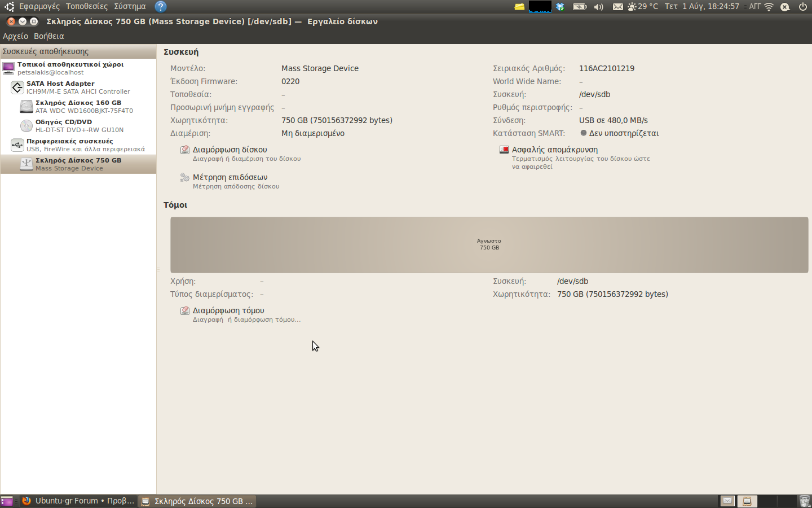Image resolution: width=812 pixels, height=508 pixels.
Task: Click the battery indicator in top panel
Action: click(579, 7)
